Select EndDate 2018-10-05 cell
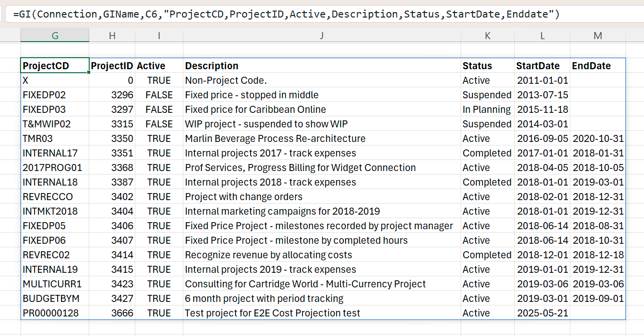Screen dimensions: 644x336 pyautogui.click(x=598, y=167)
